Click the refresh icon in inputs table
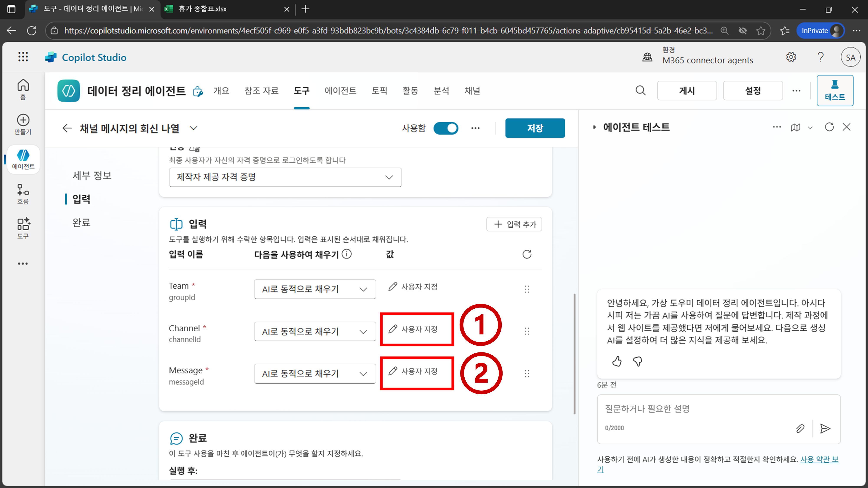Screen dimensions: 868x488 (x=527, y=254)
